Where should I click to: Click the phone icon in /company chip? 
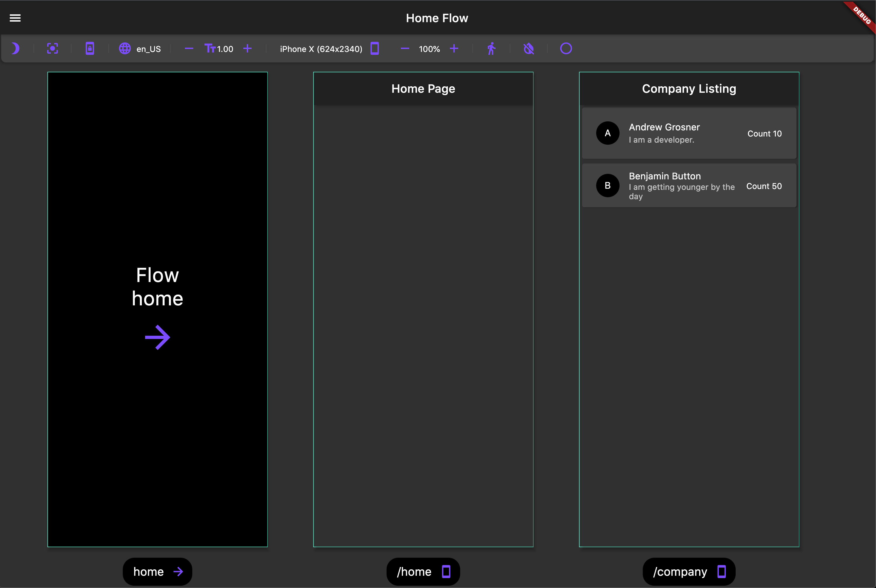pos(721,571)
